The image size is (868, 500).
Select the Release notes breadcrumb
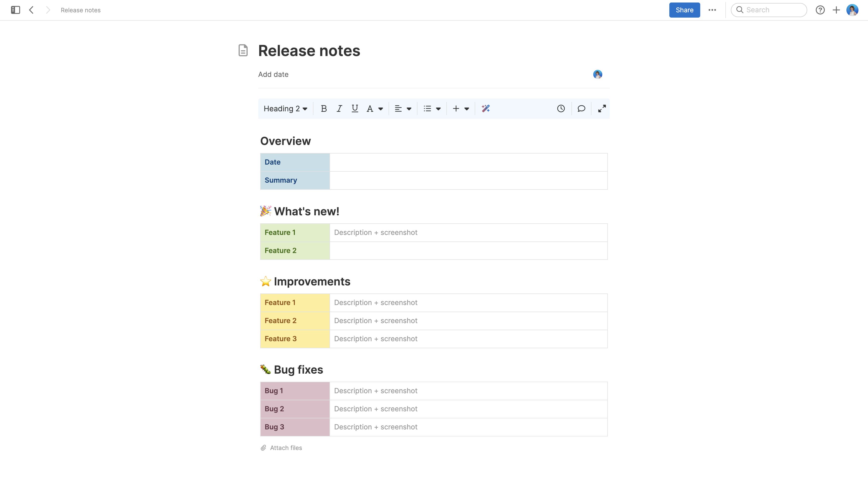(80, 10)
